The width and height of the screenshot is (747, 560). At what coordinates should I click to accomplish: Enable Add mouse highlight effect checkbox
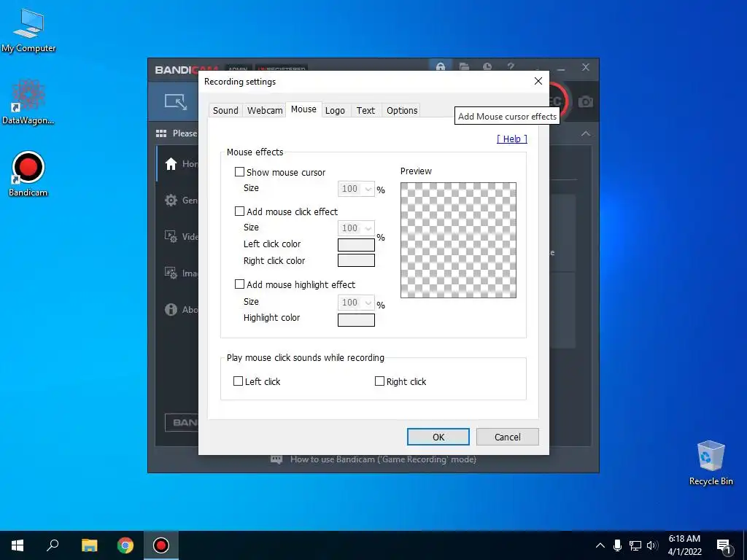tap(239, 284)
